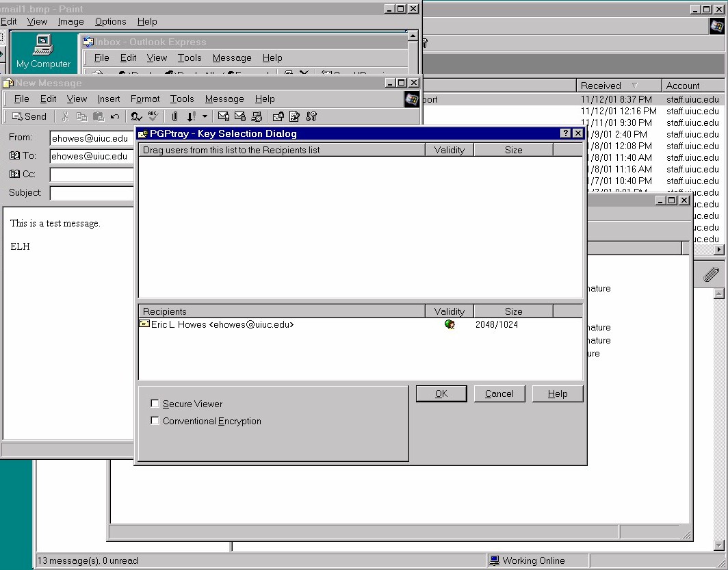Click the paperclip attachment icon in preview pane
Screen dimensions: 728x570
tap(711, 274)
